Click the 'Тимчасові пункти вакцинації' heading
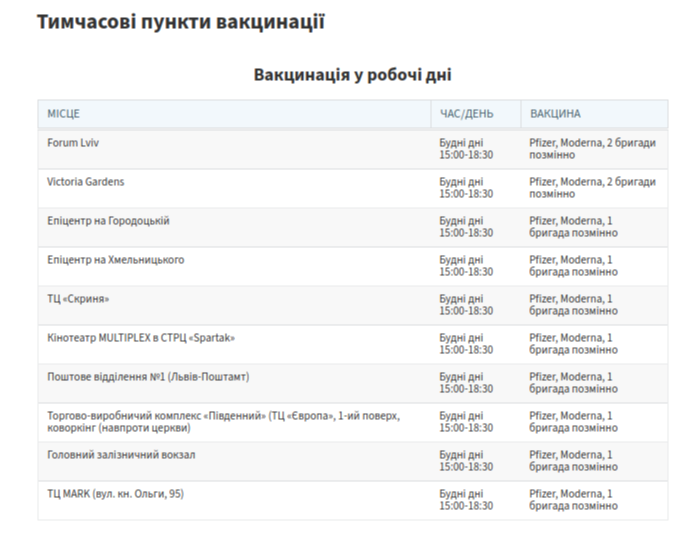The width and height of the screenshot is (675, 538). coord(181,22)
